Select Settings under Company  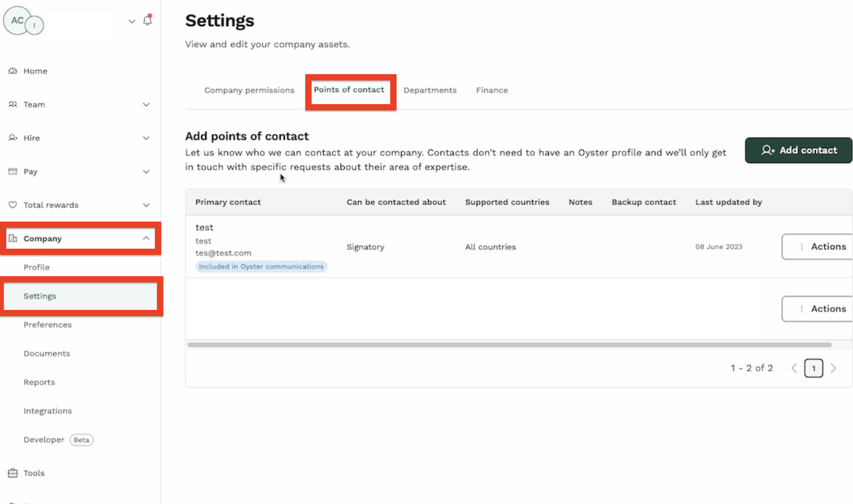[80, 296]
